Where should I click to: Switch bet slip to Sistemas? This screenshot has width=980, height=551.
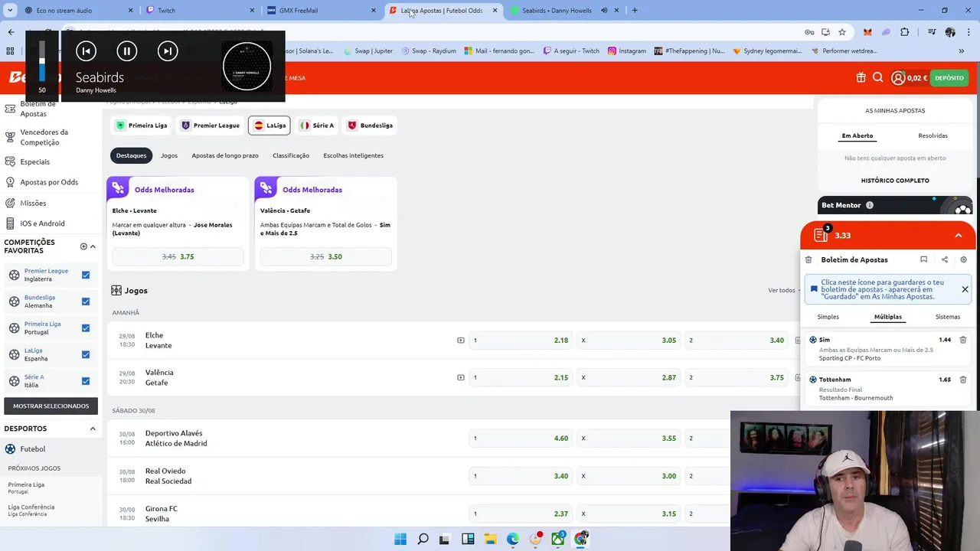pyautogui.click(x=947, y=317)
